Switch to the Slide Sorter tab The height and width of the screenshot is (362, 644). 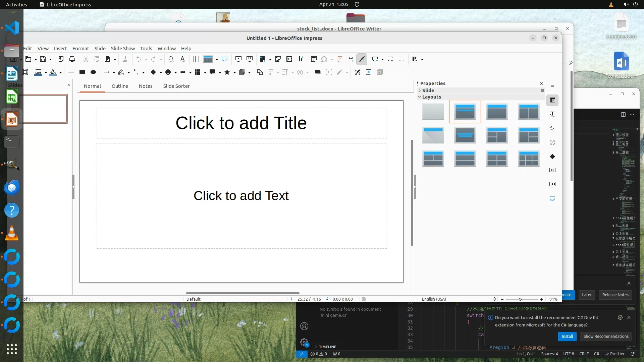176,86
